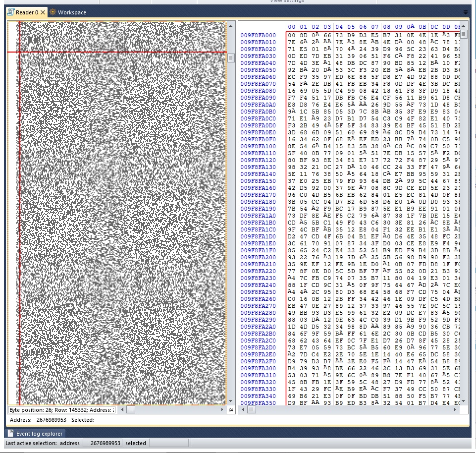
Task: Select the Reader 0 tab
Action: pyautogui.click(x=24, y=12)
